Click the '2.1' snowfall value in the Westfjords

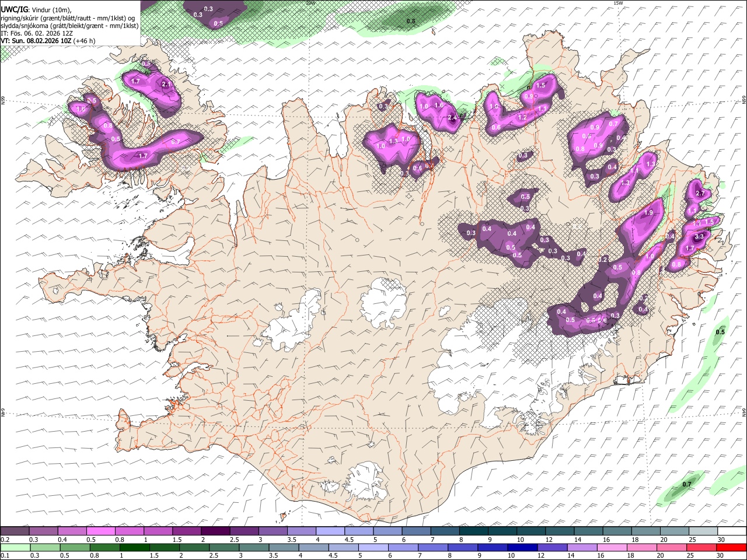pos(166,85)
